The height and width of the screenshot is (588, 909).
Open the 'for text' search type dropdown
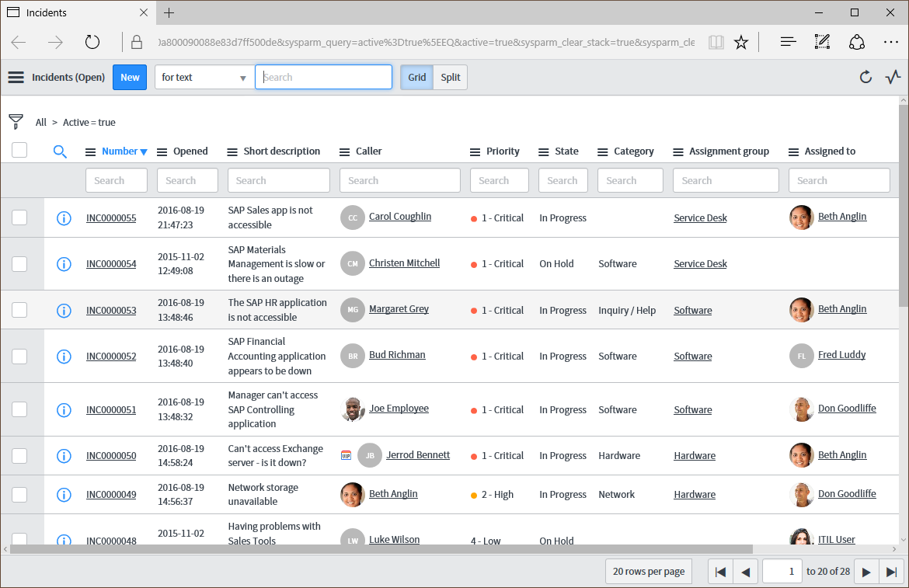(x=204, y=77)
